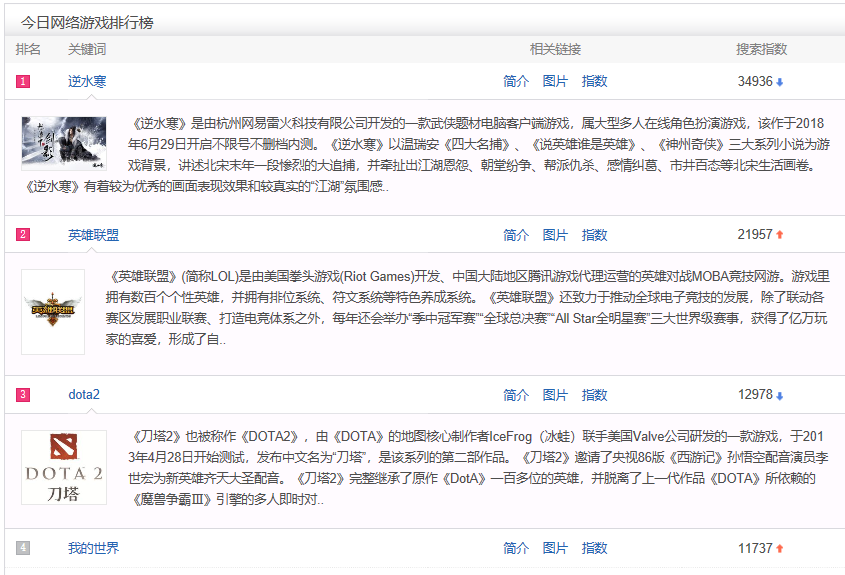Viewport: 845px width, 575px height.
Task: Click the red up arrow beside 21957
Action: click(779, 234)
